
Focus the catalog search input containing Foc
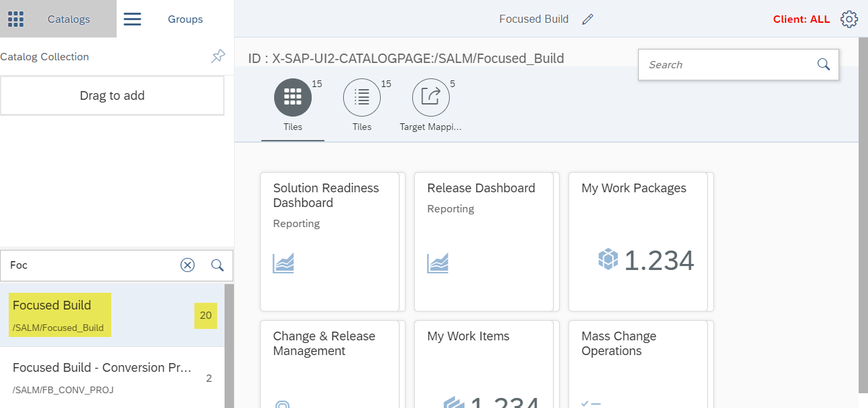pyautogui.click(x=90, y=265)
